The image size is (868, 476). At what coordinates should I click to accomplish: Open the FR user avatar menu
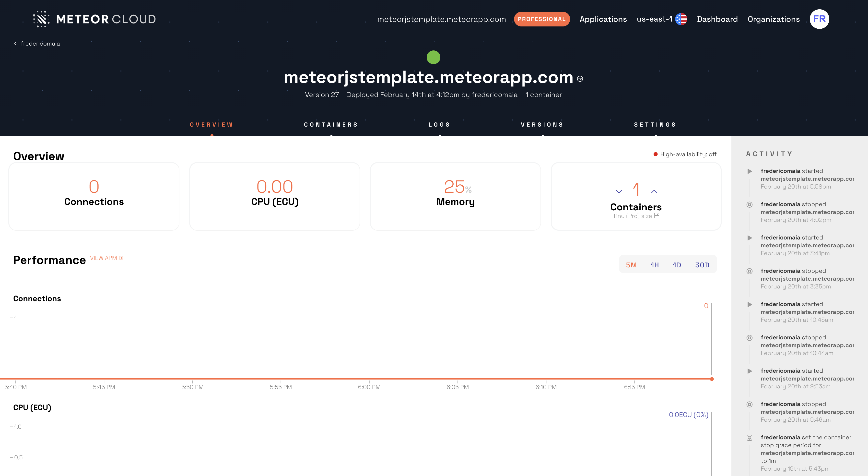(x=819, y=19)
